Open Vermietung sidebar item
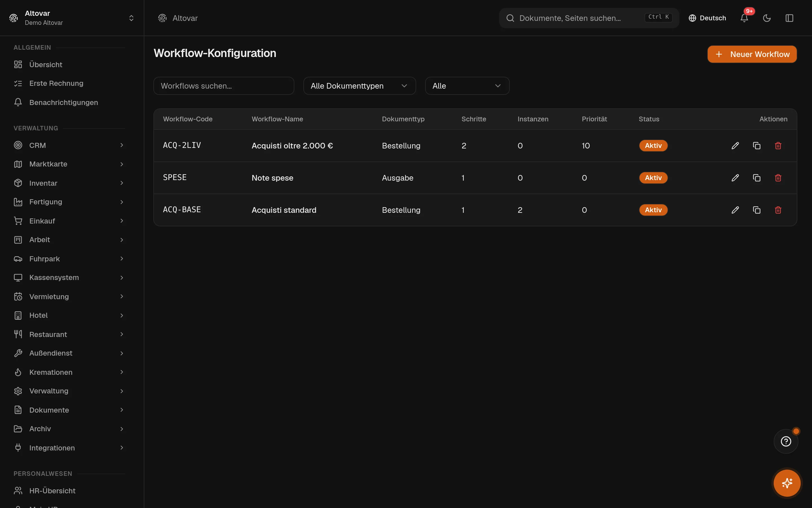Viewport: 812px width, 508px height. [69, 297]
